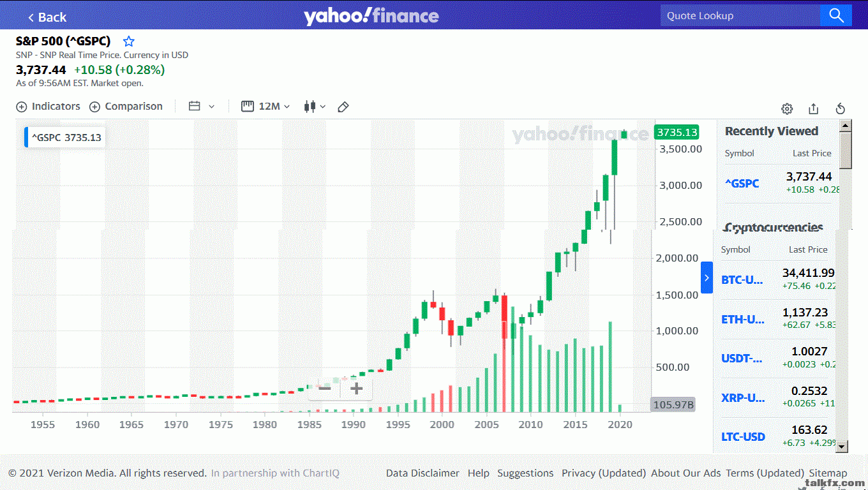Click the 34,411.99 BTC last price
The image size is (868, 490).
coord(808,273)
